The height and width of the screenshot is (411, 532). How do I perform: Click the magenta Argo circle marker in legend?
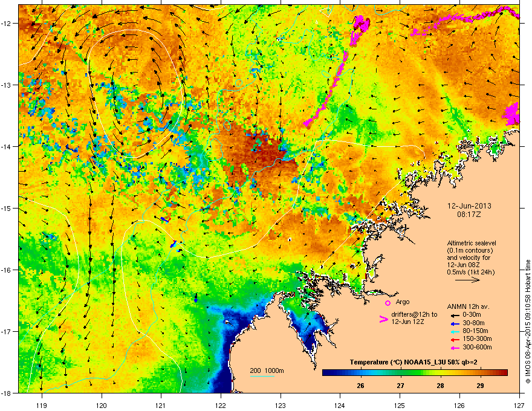point(388,303)
